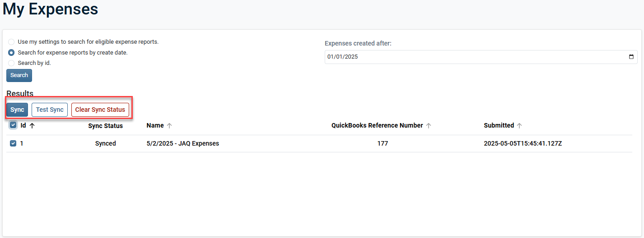Select the 'Search by id' radio button
The height and width of the screenshot is (238, 644).
11,63
